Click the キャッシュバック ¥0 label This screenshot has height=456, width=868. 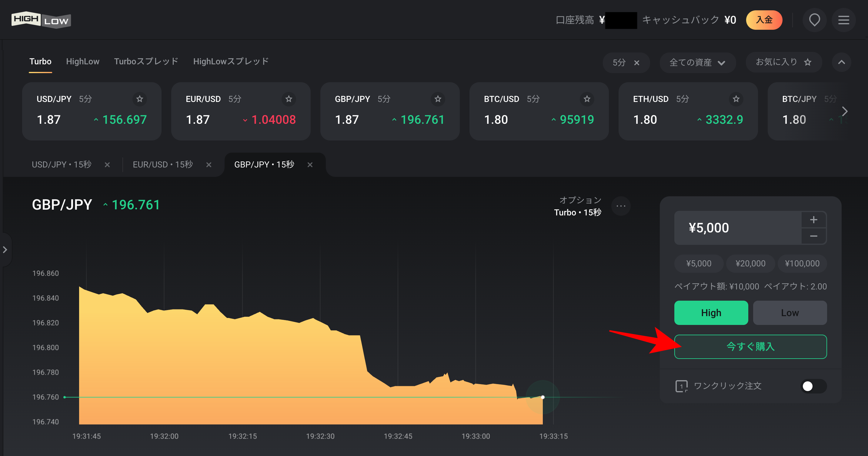coord(689,20)
